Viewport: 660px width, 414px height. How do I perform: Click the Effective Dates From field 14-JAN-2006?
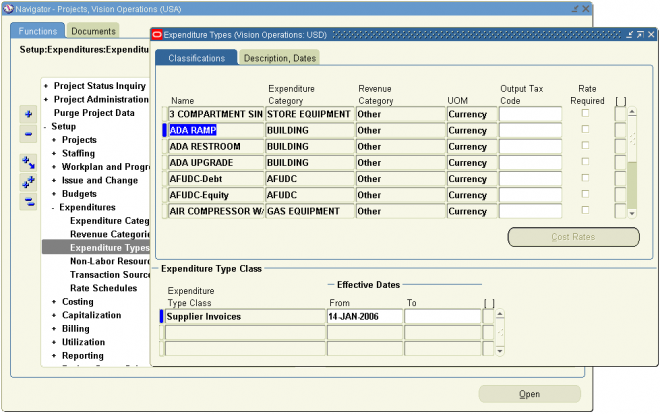pyautogui.click(x=365, y=316)
